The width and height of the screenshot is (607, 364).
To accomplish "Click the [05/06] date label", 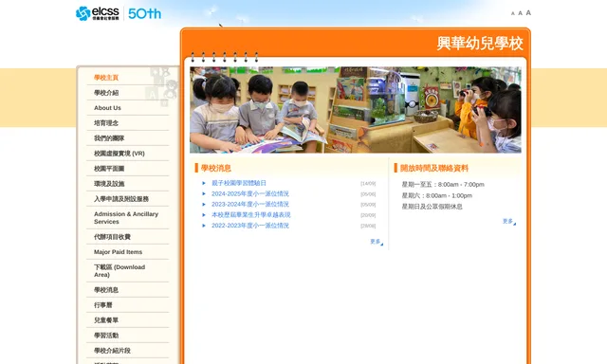I will [x=368, y=194].
